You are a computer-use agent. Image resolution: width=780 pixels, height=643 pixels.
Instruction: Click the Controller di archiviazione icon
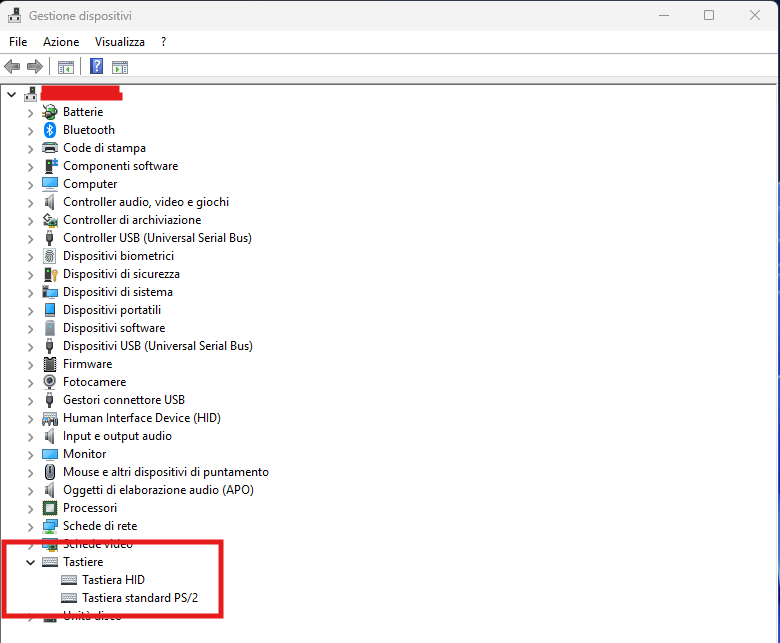[x=50, y=219]
